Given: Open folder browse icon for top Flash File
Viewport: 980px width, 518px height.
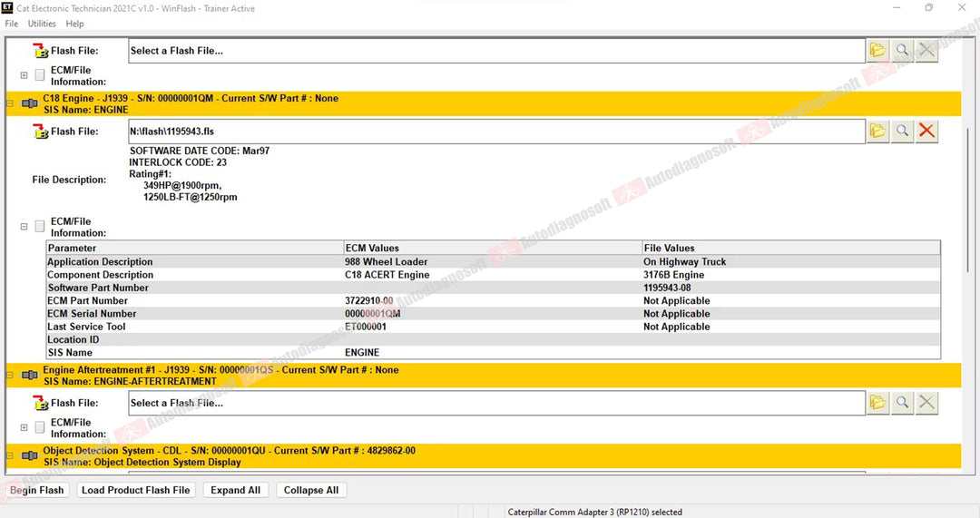Looking at the screenshot, I should click(877, 50).
